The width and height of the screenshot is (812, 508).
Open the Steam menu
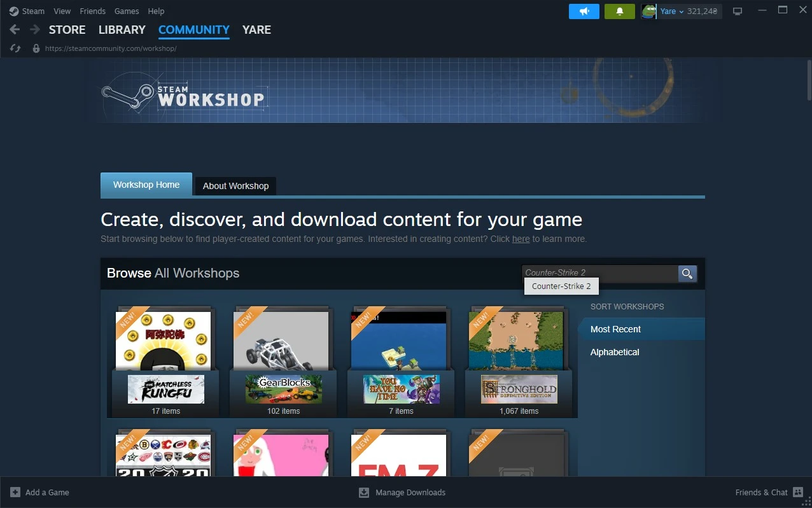click(33, 11)
